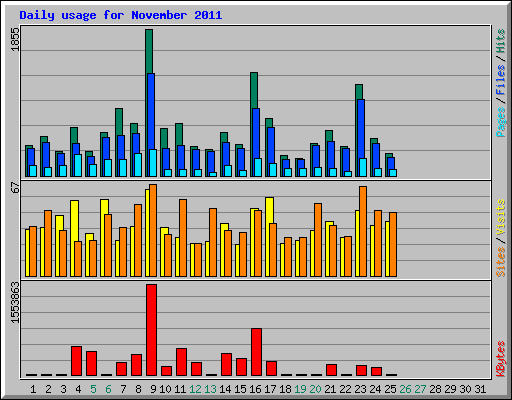Click the day 15 axis label
512x400 pixels.
(240, 389)
